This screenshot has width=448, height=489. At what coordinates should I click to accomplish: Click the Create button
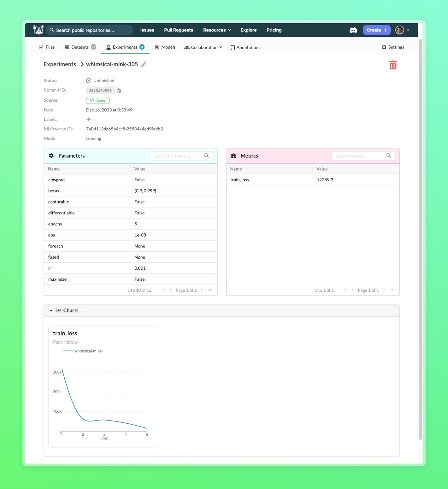376,30
